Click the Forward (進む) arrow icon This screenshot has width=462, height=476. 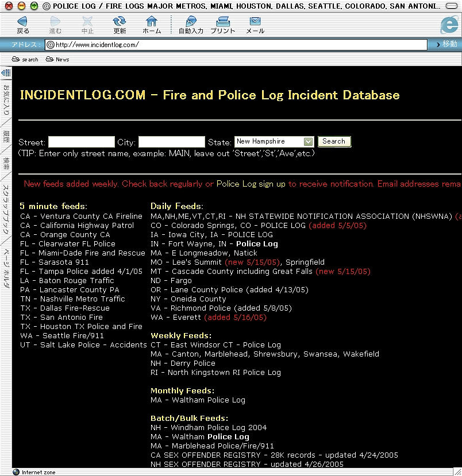point(55,22)
